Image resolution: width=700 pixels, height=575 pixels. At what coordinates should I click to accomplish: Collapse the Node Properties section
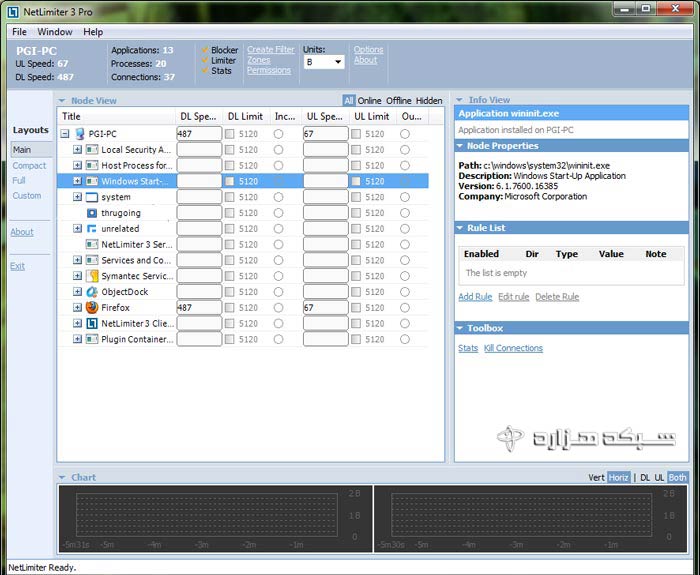[x=459, y=146]
